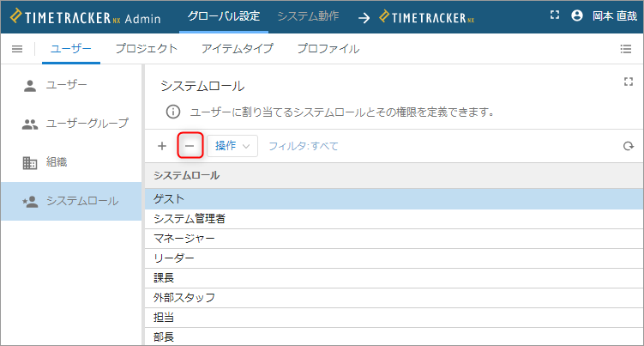
Task: Switch to the プロジェクト tab
Action: [x=147, y=49]
